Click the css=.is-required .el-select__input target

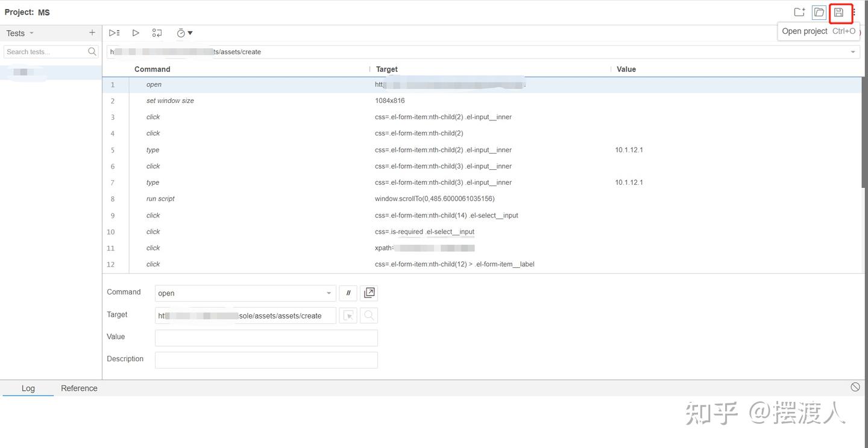pos(424,232)
